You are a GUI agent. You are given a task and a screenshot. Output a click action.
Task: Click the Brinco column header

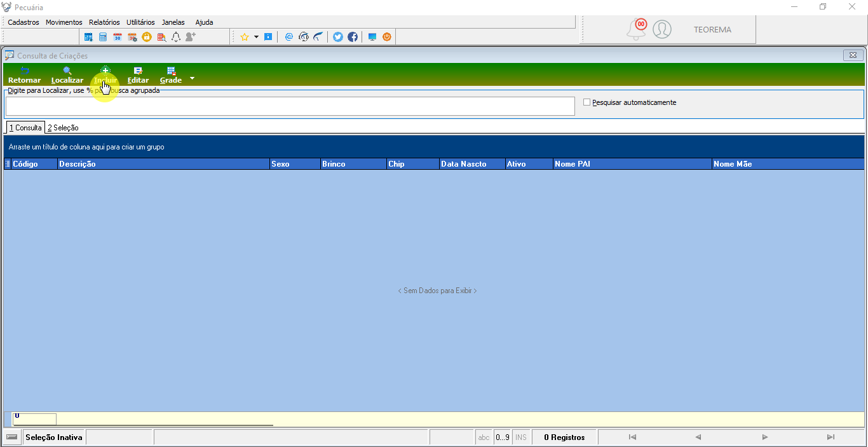[x=353, y=164]
